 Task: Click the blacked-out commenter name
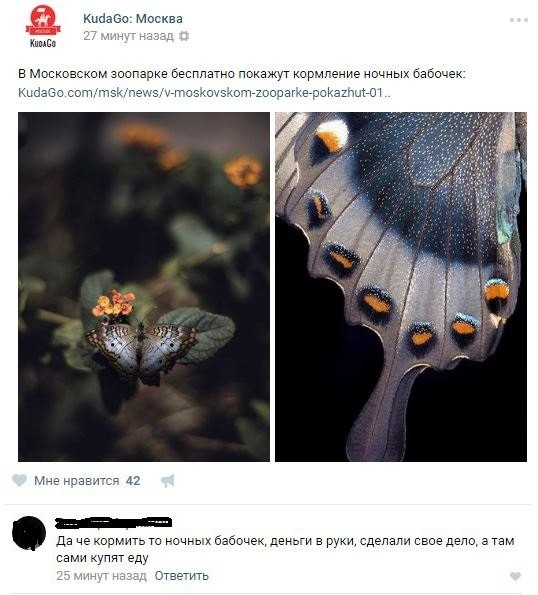pos(113,523)
